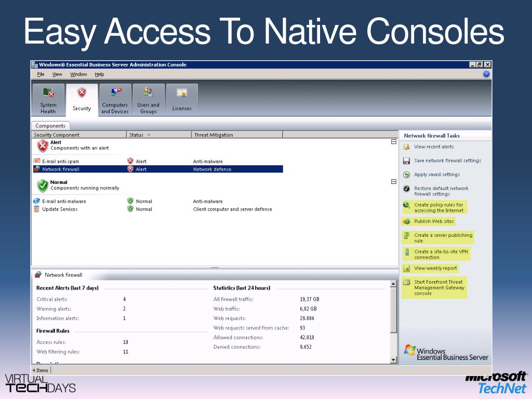Click Restore default network firewall settings
Image resolution: width=532 pixels, height=399 pixels.
(x=441, y=191)
